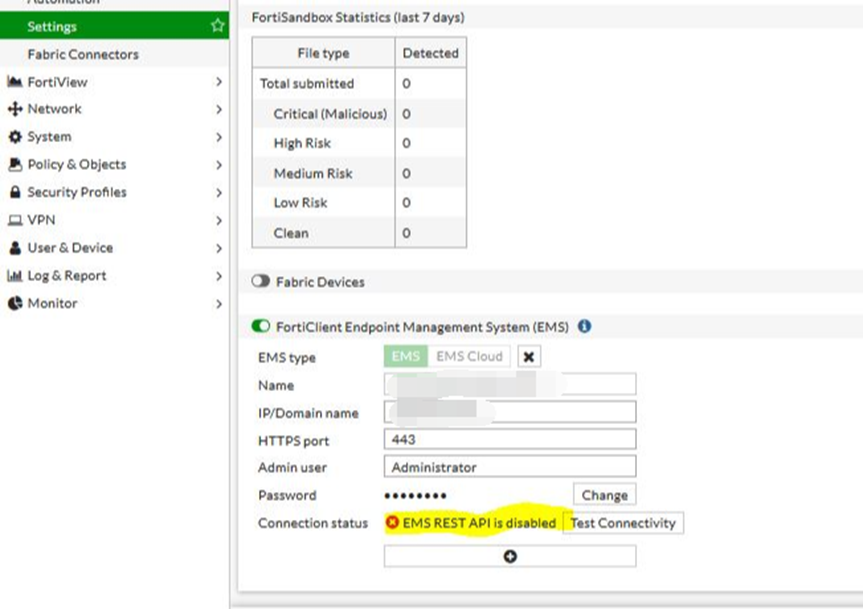Open the FortiView menu
863x609 pixels.
tap(114, 82)
